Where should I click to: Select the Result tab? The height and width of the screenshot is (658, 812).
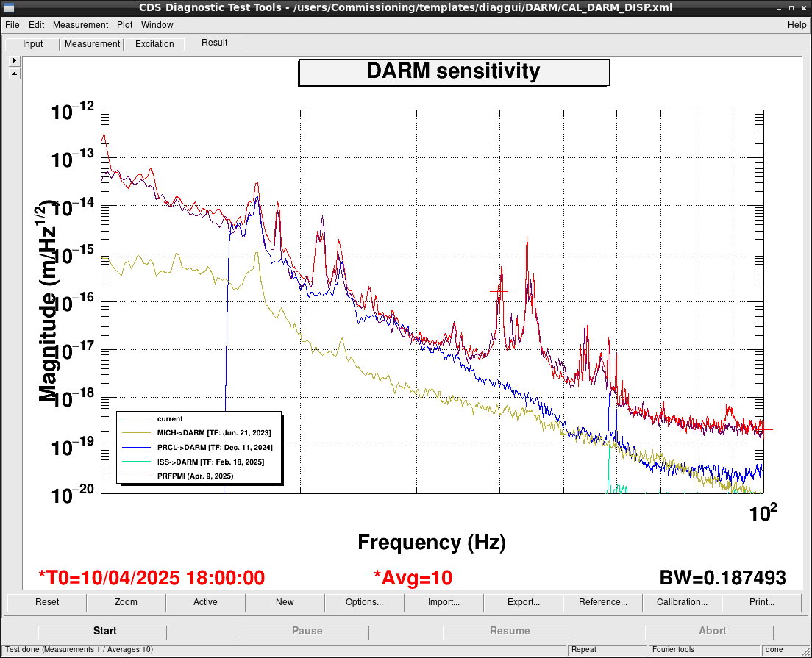[214, 43]
